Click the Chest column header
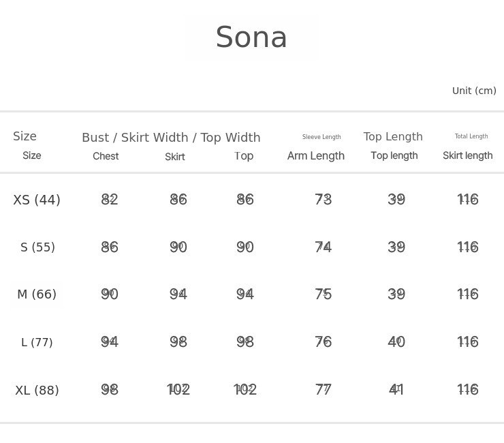The image size is (504, 443). [x=106, y=156]
